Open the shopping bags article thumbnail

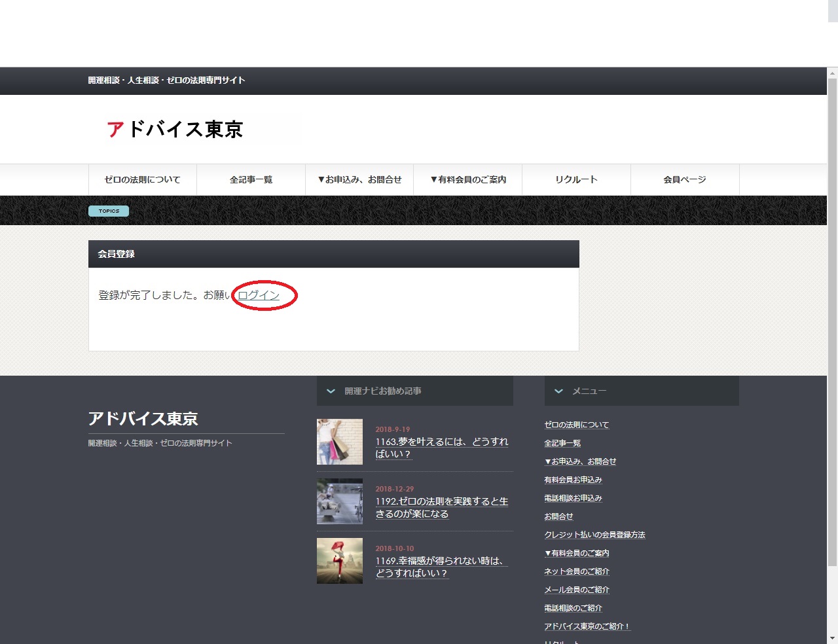coord(340,442)
